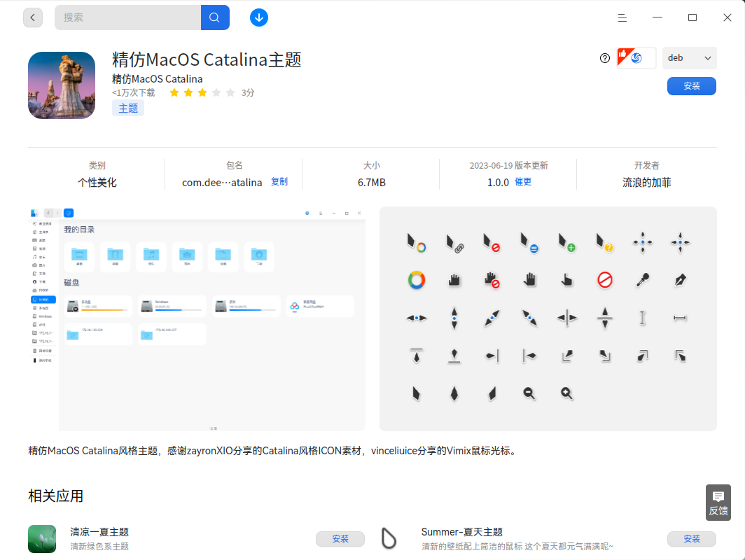Click the developer name 流浪的加菲
745x560 pixels.
click(647, 183)
